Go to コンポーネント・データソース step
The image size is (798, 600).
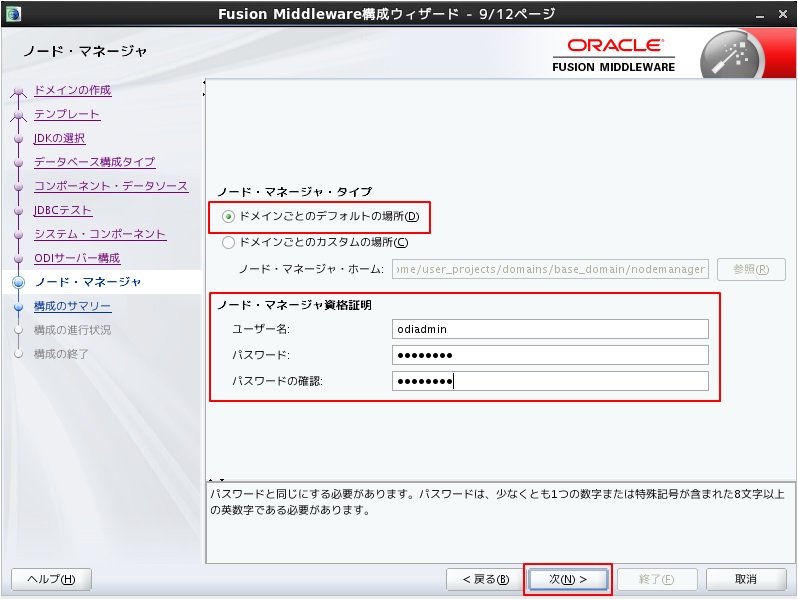click(x=111, y=186)
